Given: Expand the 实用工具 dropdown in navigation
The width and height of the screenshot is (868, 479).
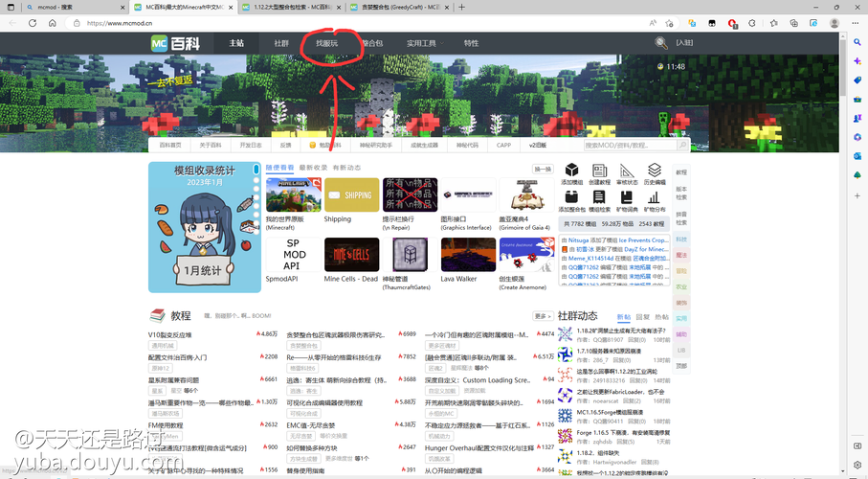Looking at the screenshot, I should coord(424,43).
